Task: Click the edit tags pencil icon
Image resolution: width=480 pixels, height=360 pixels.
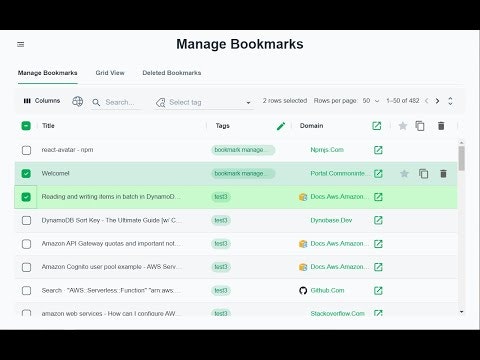Action: (x=281, y=126)
